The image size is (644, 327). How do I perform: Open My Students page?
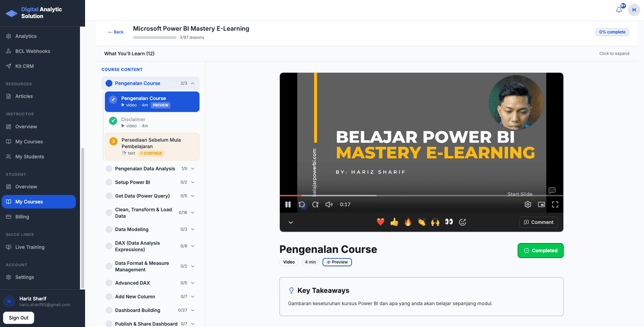click(x=39, y=157)
